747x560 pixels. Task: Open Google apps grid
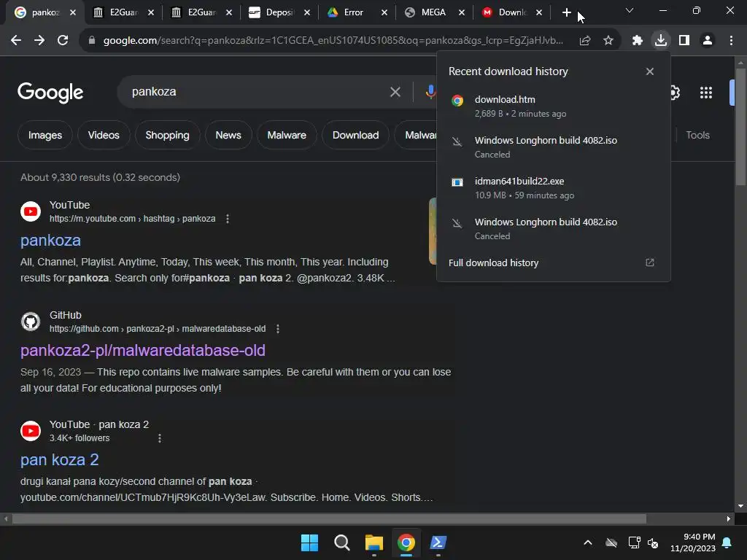point(706,93)
